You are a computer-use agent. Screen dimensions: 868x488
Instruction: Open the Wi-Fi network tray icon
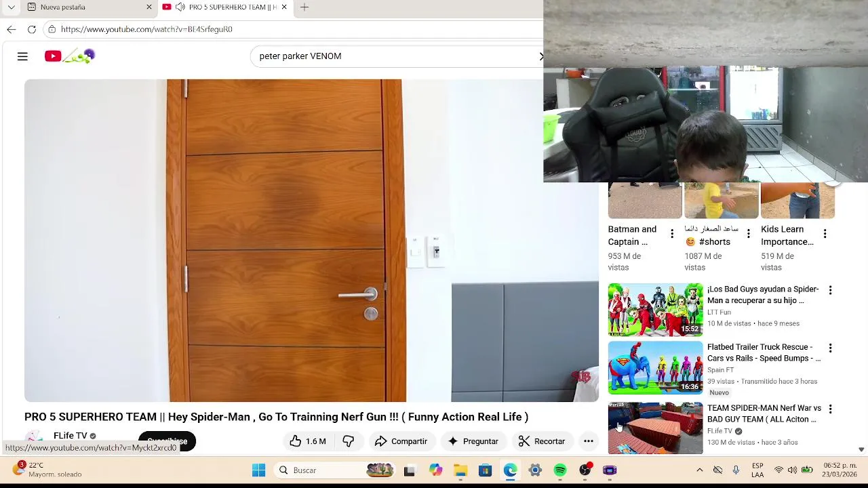pos(778,470)
